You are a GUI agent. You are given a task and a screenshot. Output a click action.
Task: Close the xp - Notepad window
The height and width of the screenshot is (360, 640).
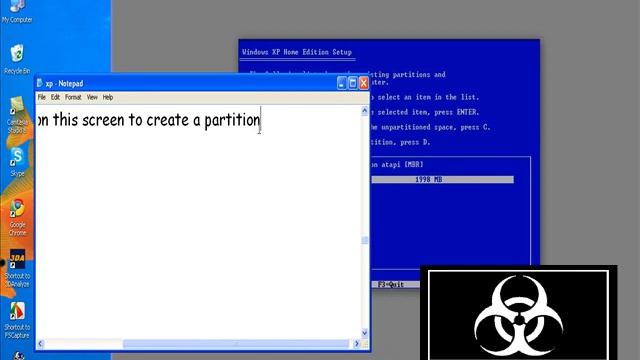click(363, 83)
